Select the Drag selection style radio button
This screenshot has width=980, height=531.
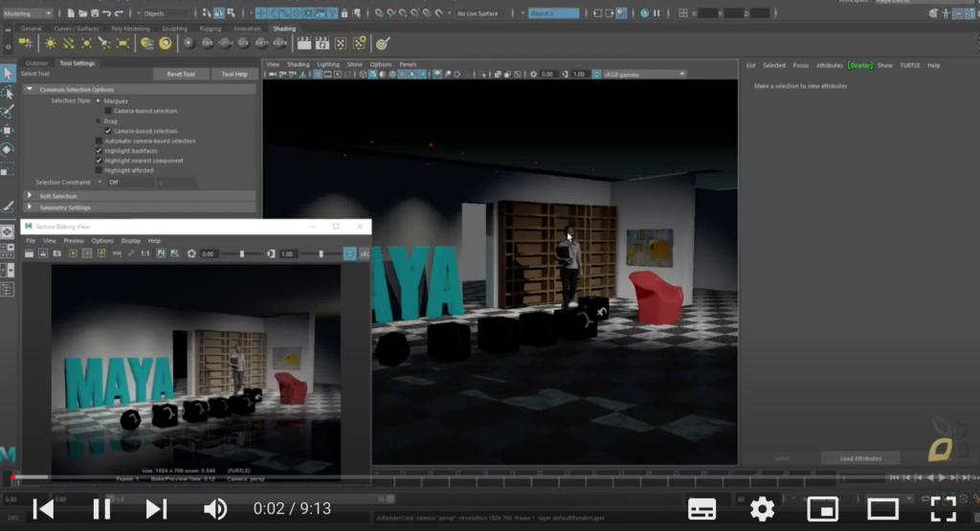coord(99,122)
